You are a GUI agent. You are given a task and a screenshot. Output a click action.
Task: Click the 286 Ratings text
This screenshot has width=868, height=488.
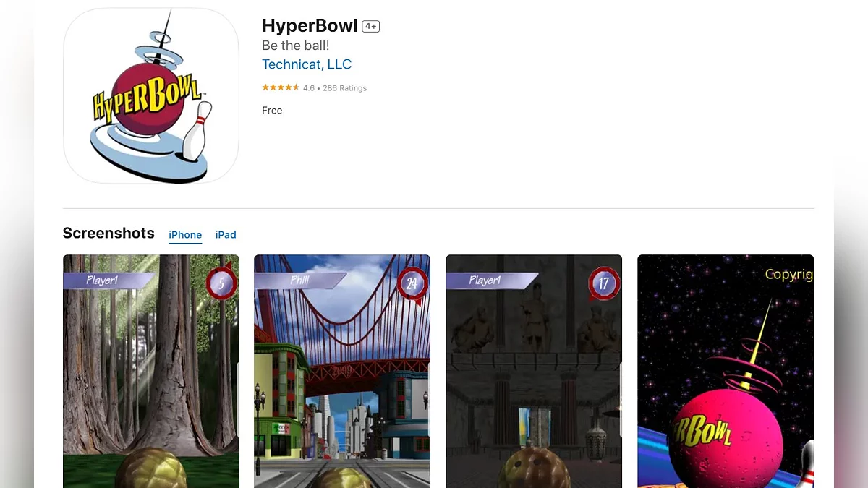(x=345, y=88)
